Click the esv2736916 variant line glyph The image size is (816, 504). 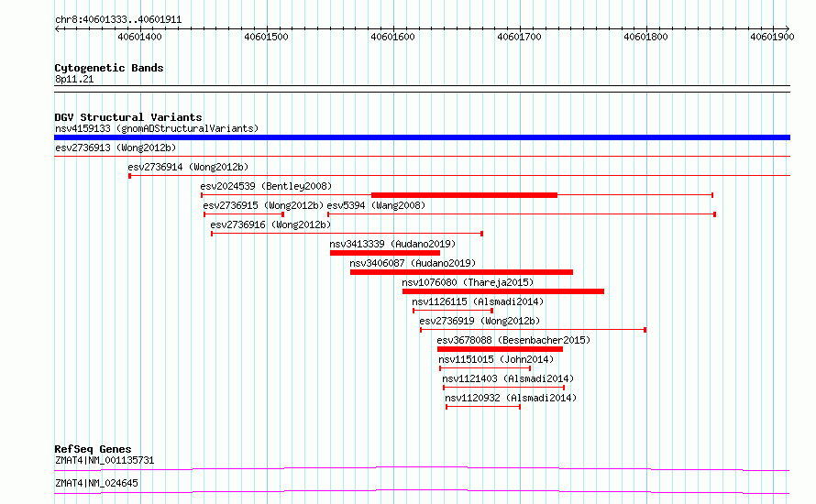(x=347, y=234)
